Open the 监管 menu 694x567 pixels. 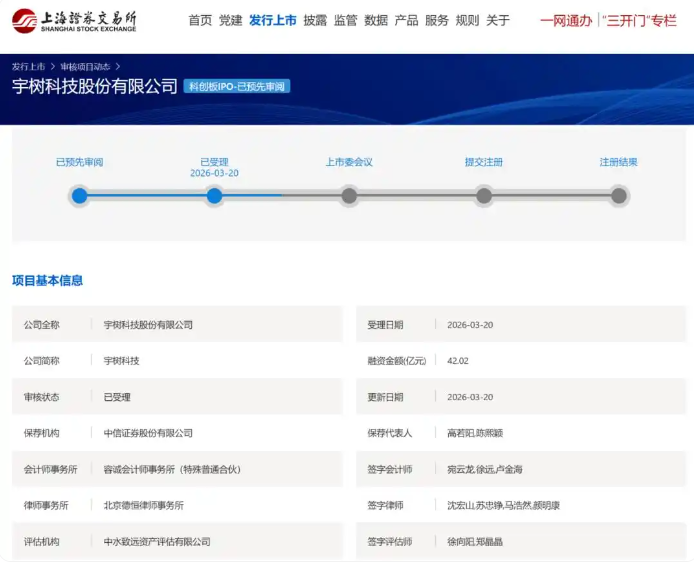(x=345, y=20)
